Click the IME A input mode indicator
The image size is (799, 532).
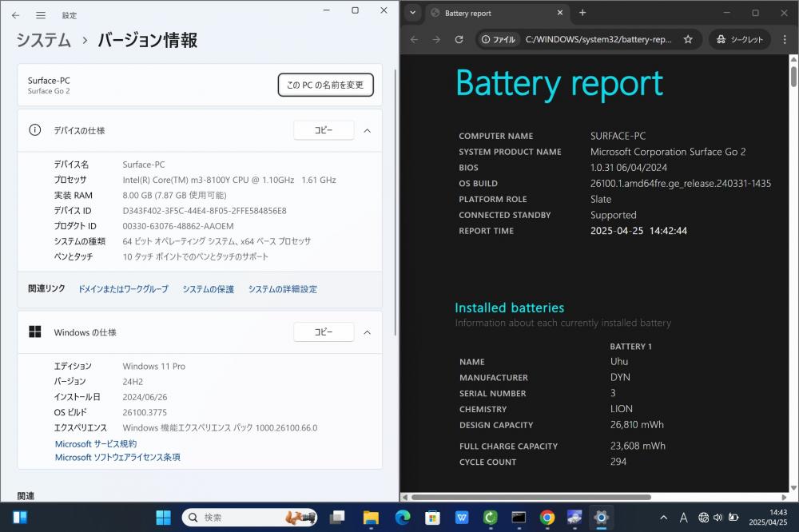(683, 518)
